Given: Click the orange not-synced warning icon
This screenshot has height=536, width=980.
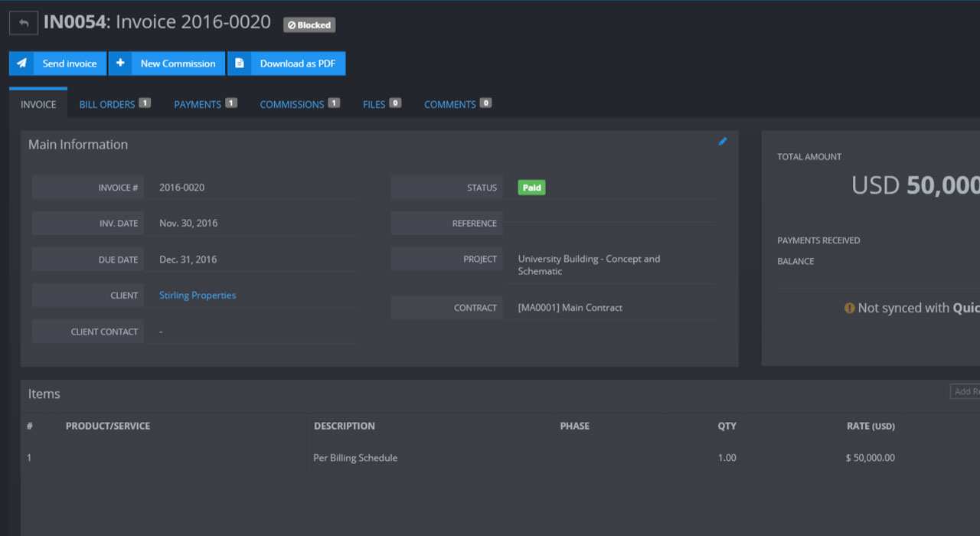Looking at the screenshot, I should point(849,308).
